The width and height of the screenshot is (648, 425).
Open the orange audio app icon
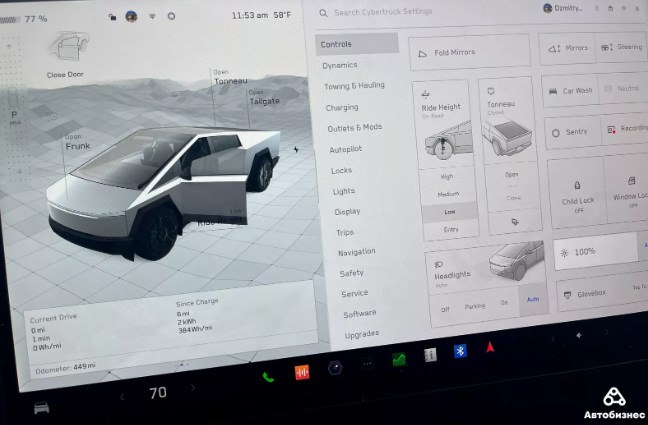pos(302,372)
